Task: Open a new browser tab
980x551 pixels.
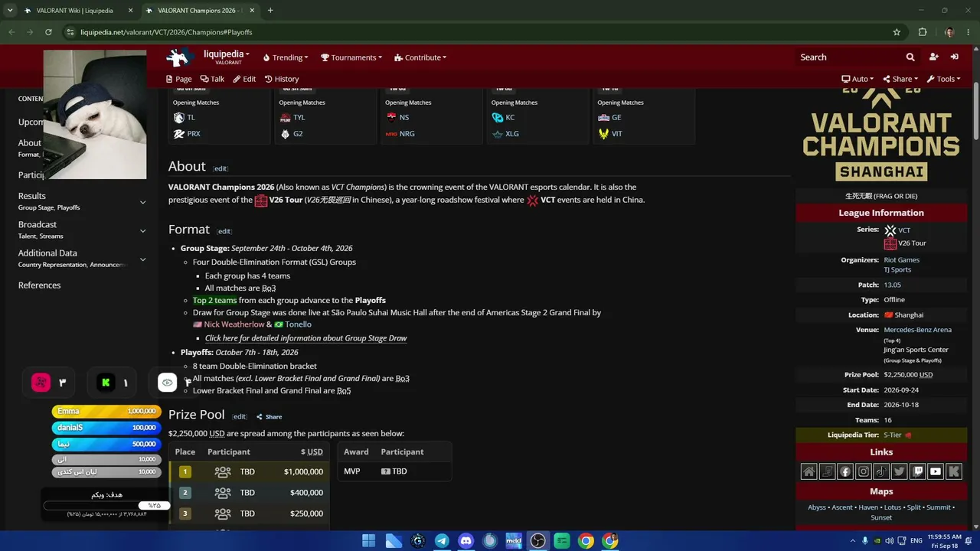Action: tap(270, 11)
